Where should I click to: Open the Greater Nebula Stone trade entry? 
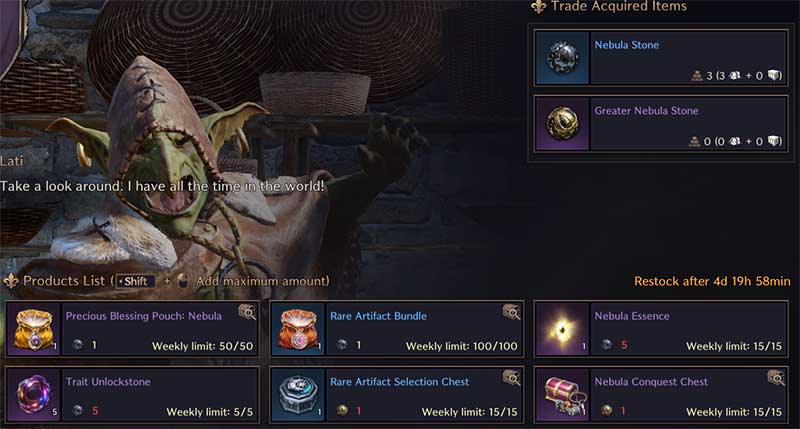[x=661, y=123]
